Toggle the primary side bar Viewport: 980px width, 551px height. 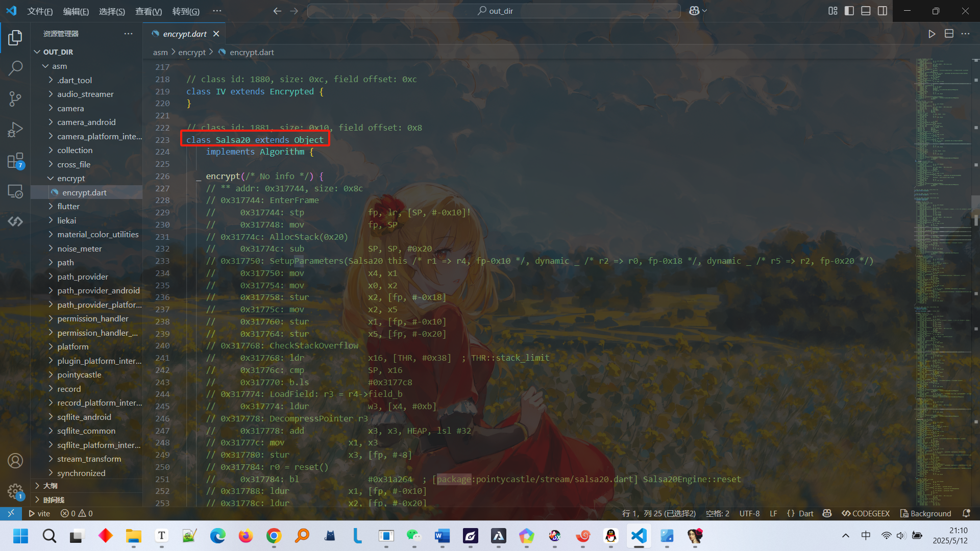pos(849,11)
